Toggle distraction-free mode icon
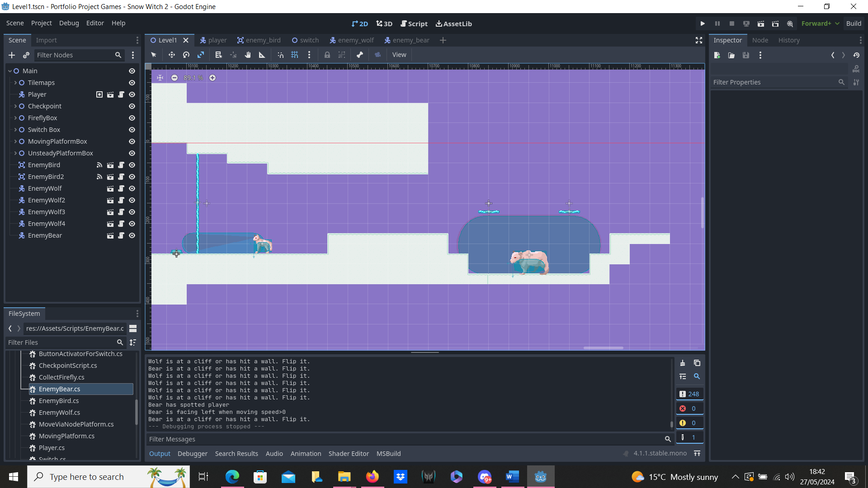Image resolution: width=868 pixels, height=488 pixels. point(699,40)
